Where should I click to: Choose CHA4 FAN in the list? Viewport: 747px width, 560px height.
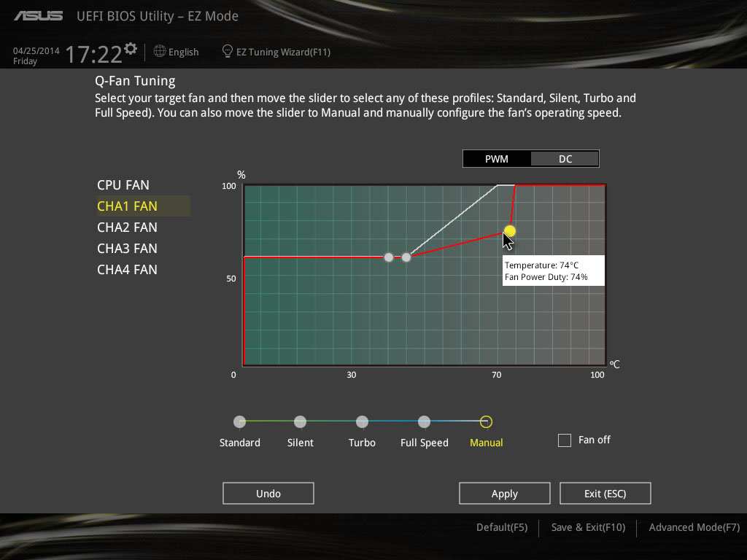point(127,270)
